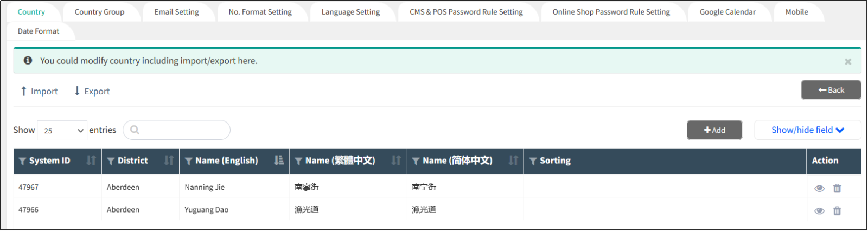Sort Name (简体中文) column arrows

coord(513,161)
